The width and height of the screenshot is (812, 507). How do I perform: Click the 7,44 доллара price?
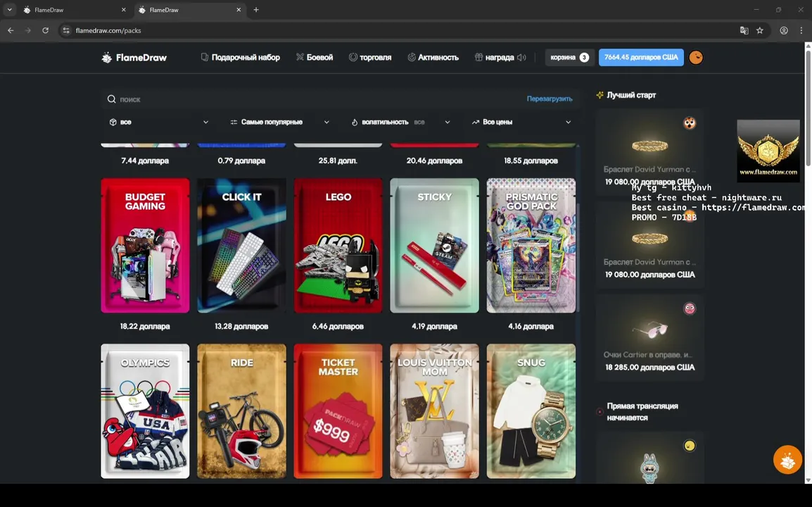(x=145, y=161)
